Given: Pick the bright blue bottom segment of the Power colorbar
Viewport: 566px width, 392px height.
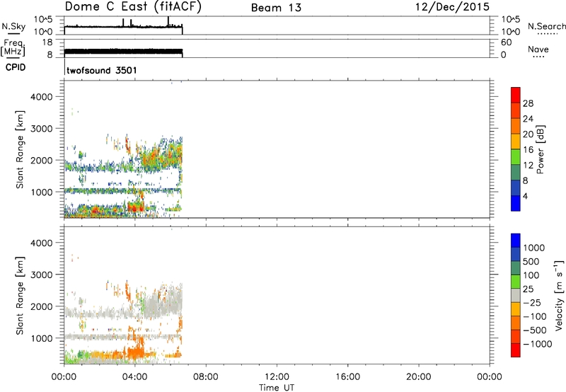Looking at the screenshot, I should [x=516, y=203].
